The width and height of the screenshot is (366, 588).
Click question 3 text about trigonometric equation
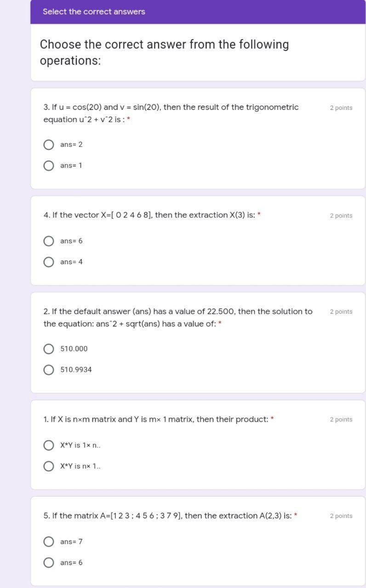click(170, 113)
